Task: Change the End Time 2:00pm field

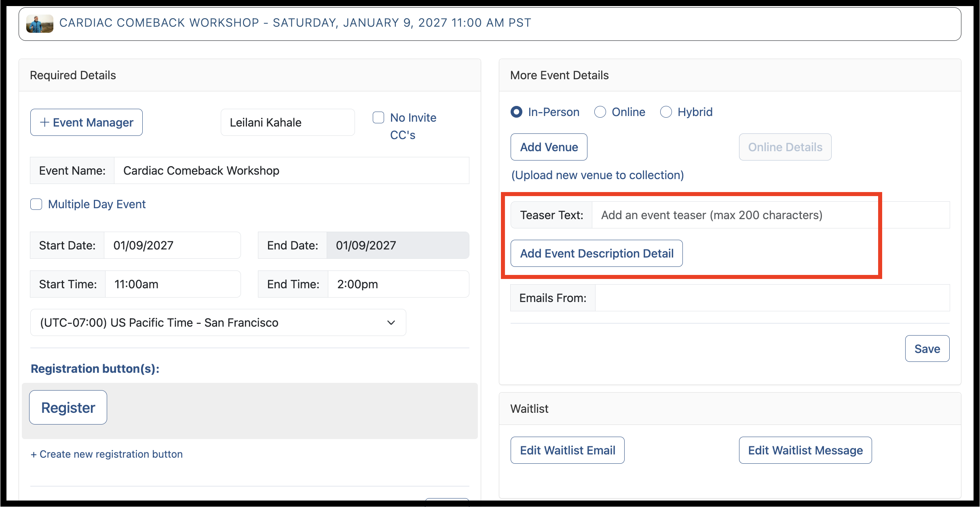Action: pyautogui.click(x=399, y=284)
